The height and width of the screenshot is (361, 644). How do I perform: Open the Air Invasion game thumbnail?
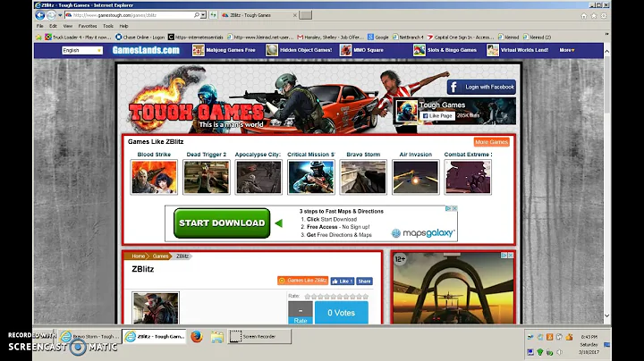pyautogui.click(x=416, y=177)
